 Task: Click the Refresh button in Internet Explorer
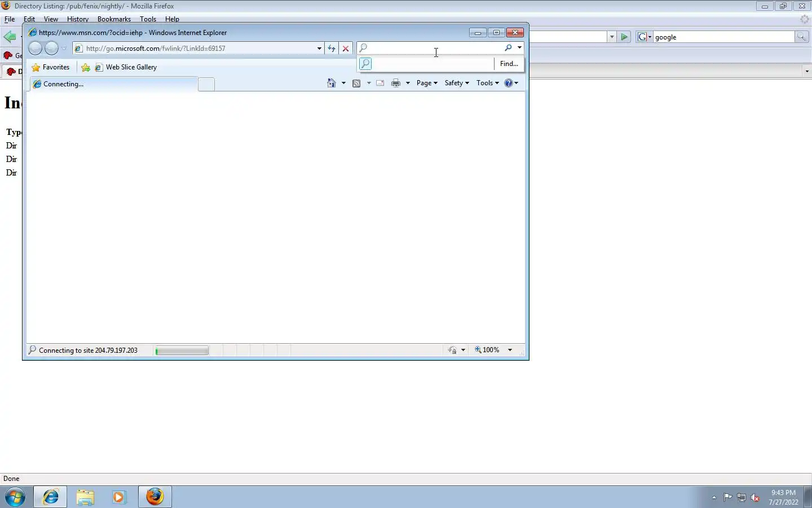[332, 49]
